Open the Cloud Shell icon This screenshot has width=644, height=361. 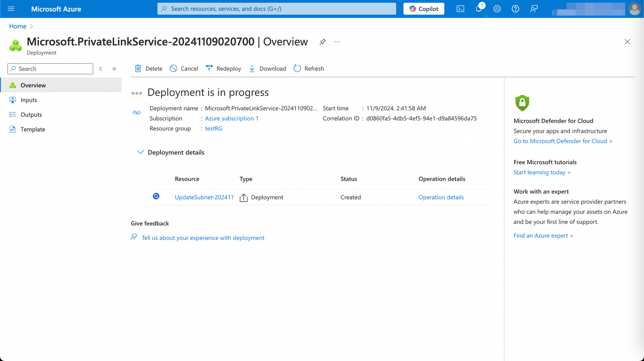460,9
